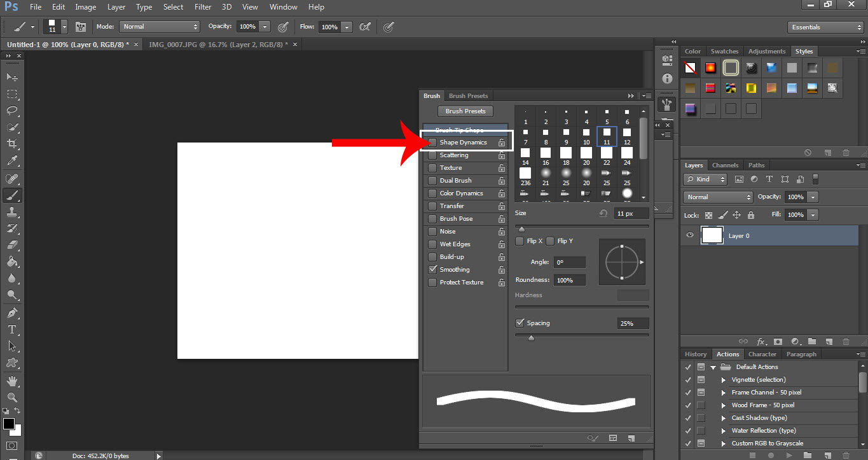This screenshot has width=868, height=460.
Task: Click the Roundness input field
Action: pos(568,280)
